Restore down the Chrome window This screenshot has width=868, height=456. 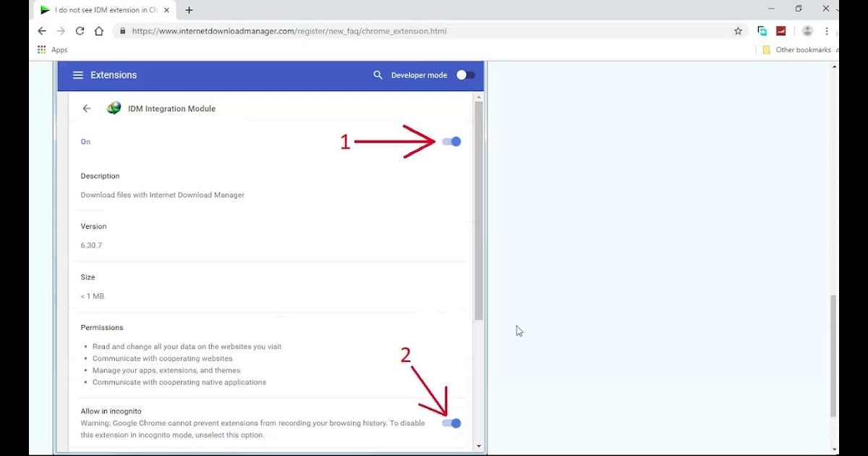click(799, 9)
